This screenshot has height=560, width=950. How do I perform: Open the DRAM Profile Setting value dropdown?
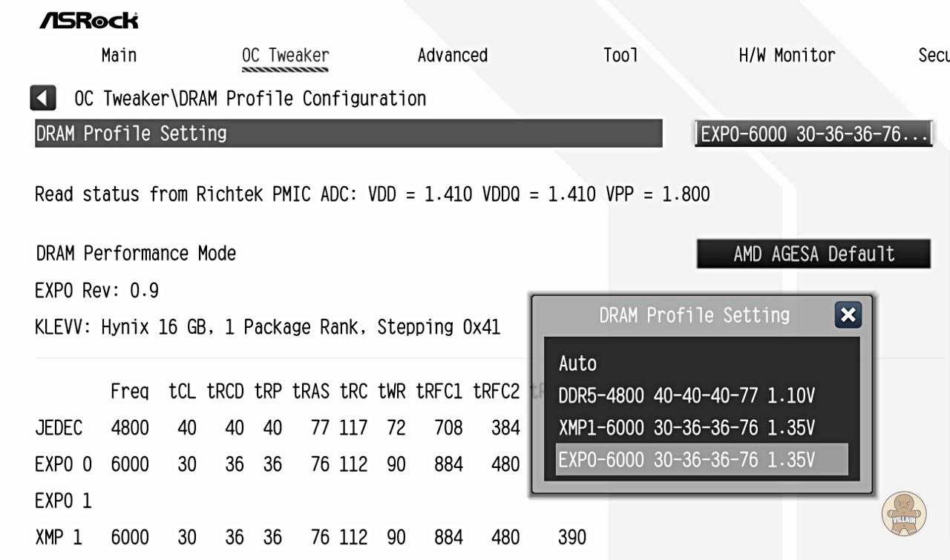[813, 134]
